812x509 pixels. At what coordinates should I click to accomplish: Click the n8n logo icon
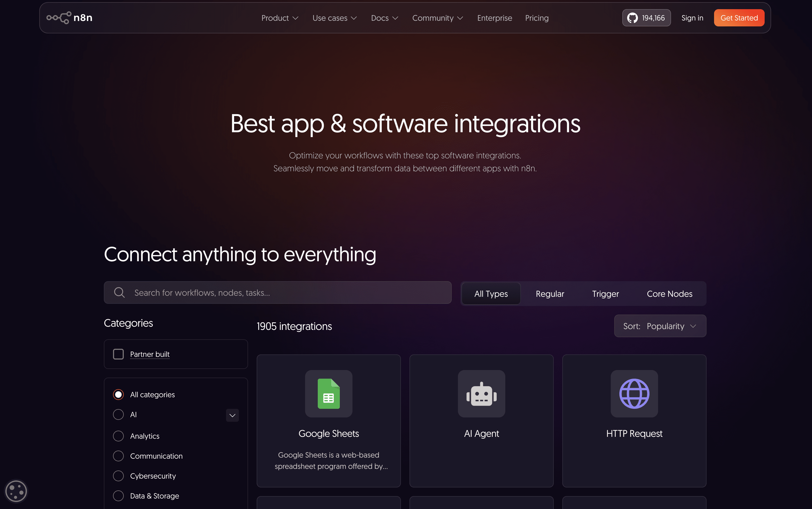(59, 18)
